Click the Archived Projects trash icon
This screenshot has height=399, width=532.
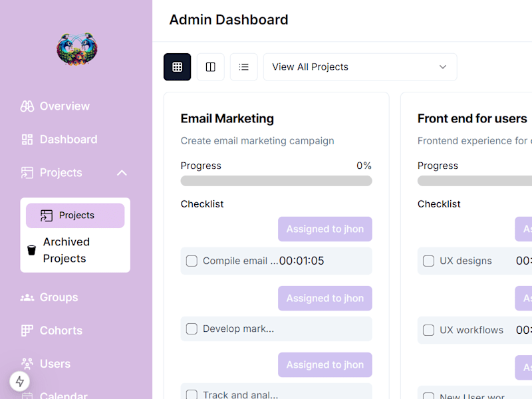pyautogui.click(x=31, y=250)
